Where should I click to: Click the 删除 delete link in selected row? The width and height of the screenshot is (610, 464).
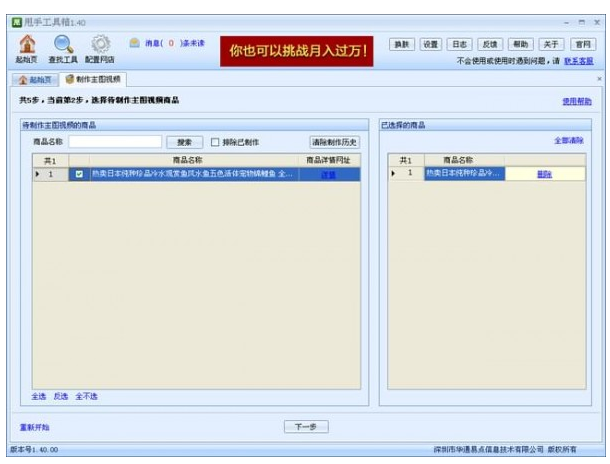[545, 174]
